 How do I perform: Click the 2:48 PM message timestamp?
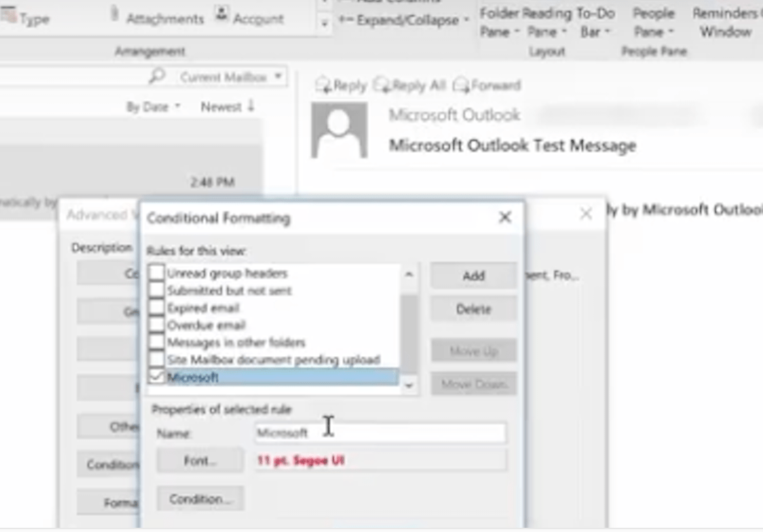point(212,182)
